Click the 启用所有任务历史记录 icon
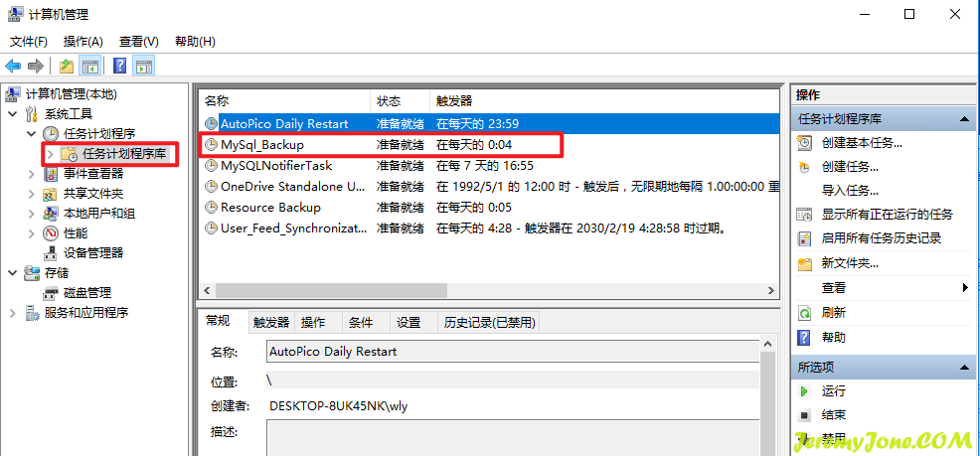Image resolution: width=980 pixels, height=456 pixels. click(x=804, y=238)
